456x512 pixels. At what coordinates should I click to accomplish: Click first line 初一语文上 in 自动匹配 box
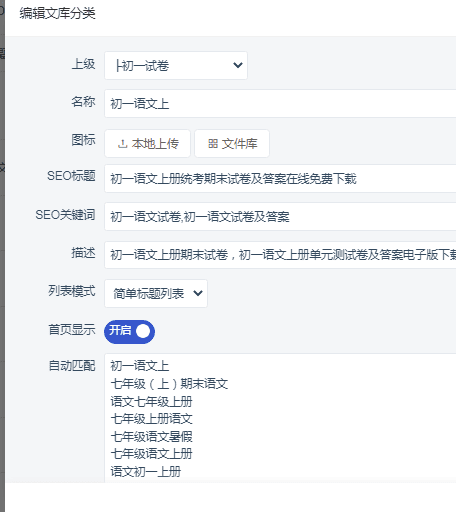tap(140, 366)
